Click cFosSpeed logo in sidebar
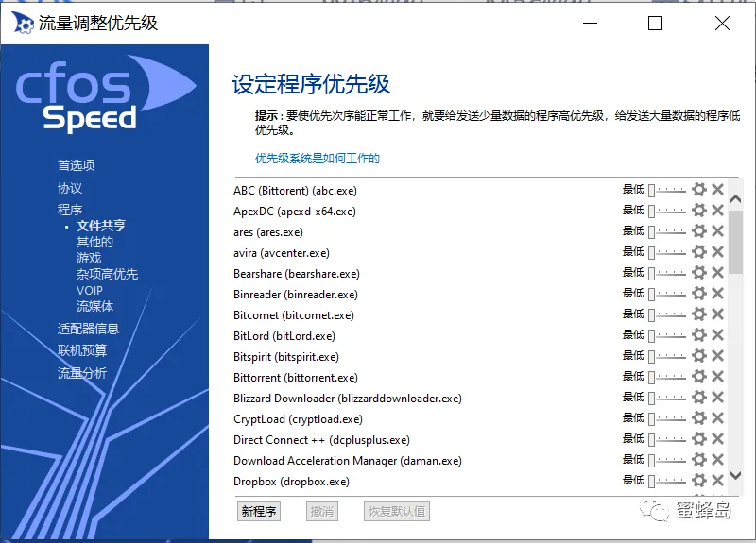 pos(106,93)
